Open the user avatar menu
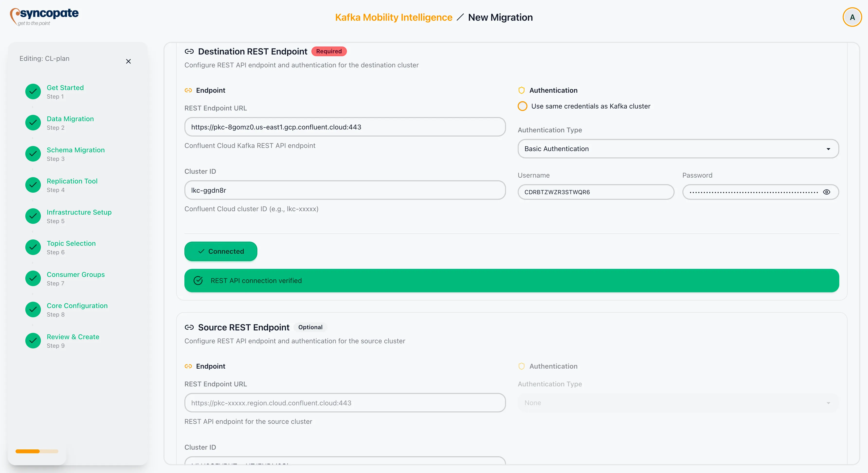 [x=852, y=17]
